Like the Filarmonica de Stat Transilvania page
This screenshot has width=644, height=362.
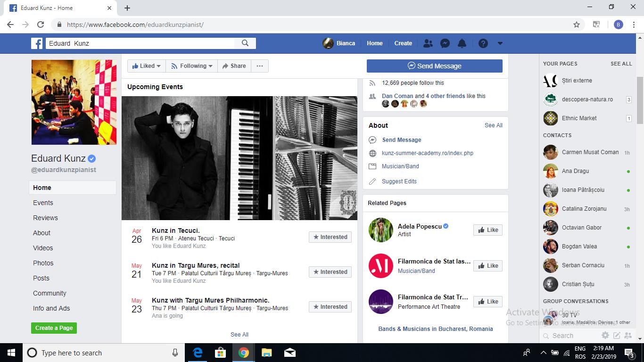coord(488,302)
